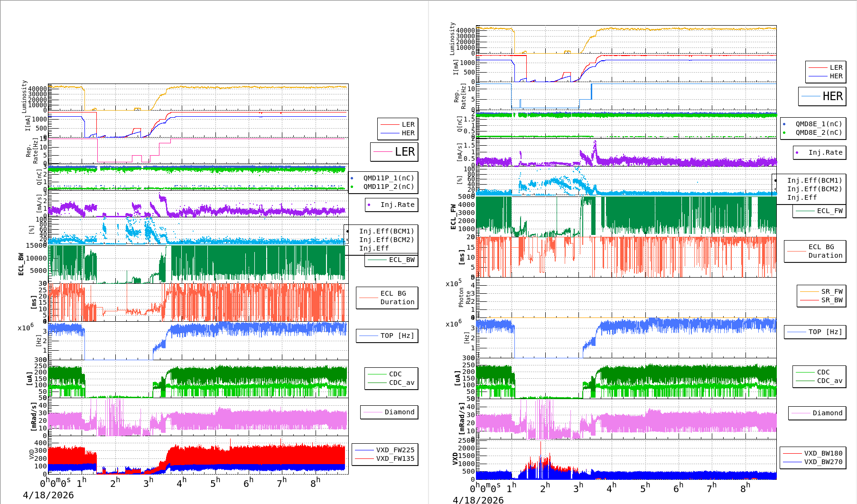Click the large HER repetition rate legend

coord(822,96)
